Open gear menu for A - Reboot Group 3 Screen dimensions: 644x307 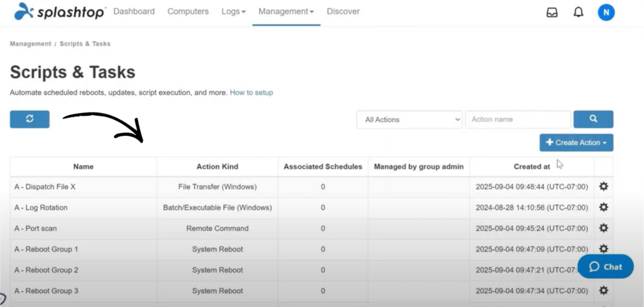(x=603, y=291)
